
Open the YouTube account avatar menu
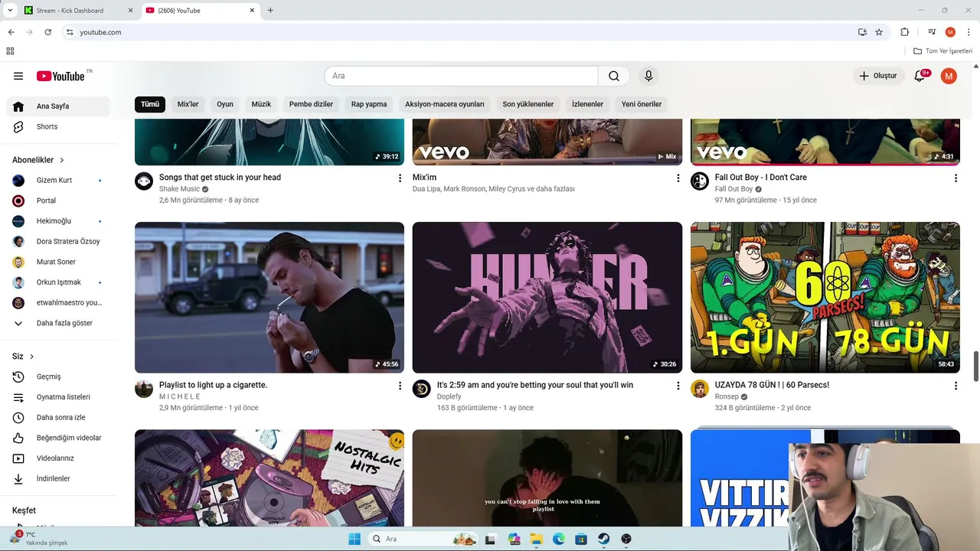(x=949, y=76)
